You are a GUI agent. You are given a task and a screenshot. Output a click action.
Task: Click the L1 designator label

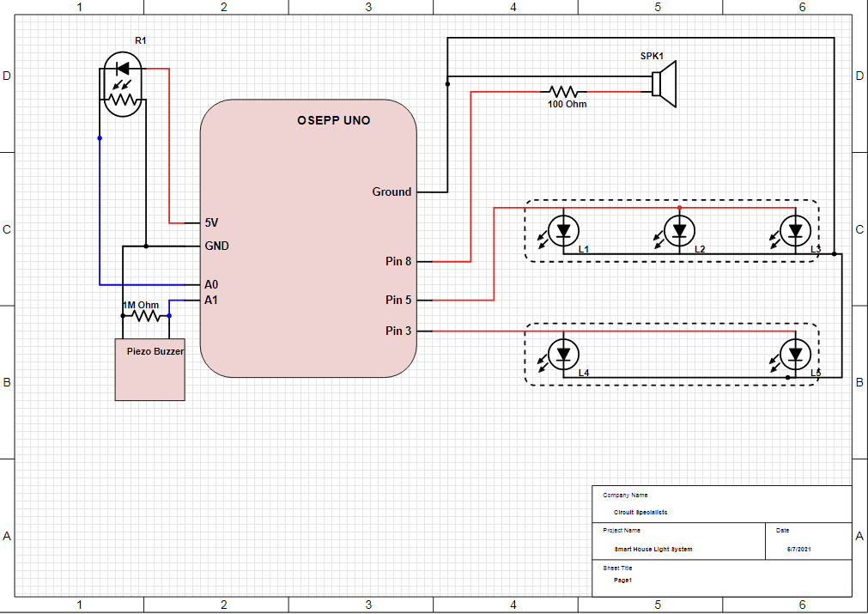coord(584,249)
